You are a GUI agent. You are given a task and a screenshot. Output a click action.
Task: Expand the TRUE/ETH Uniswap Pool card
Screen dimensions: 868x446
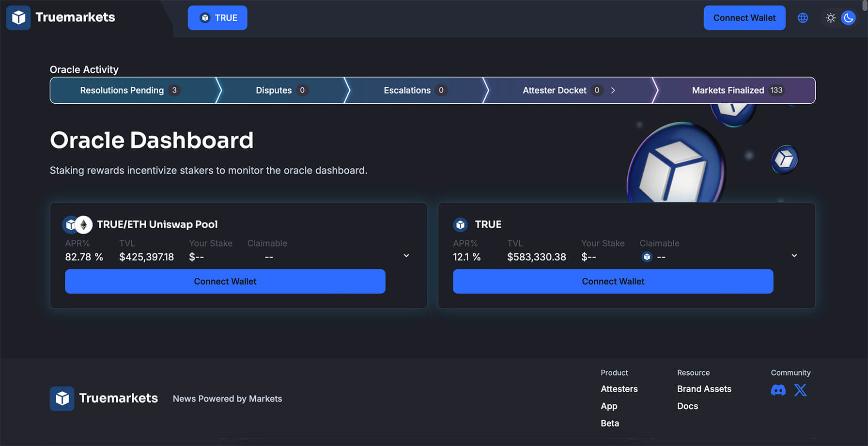pyautogui.click(x=406, y=255)
